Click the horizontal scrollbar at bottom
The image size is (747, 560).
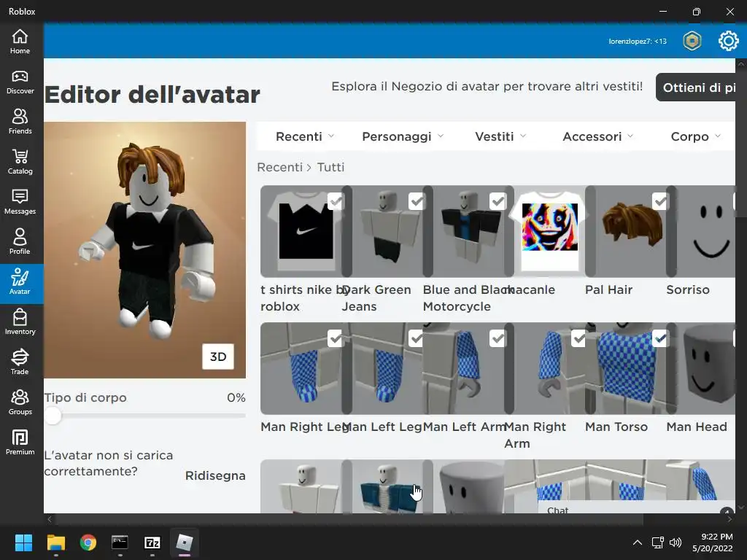[x=349, y=519]
